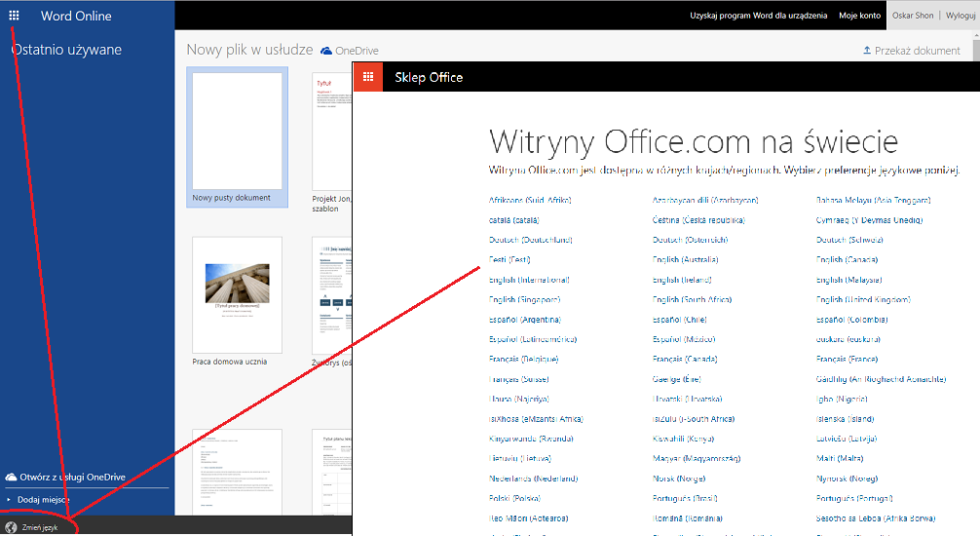Choose Kiswahili (Kenya)
Screen dimensions: 980x536
(683, 440)
